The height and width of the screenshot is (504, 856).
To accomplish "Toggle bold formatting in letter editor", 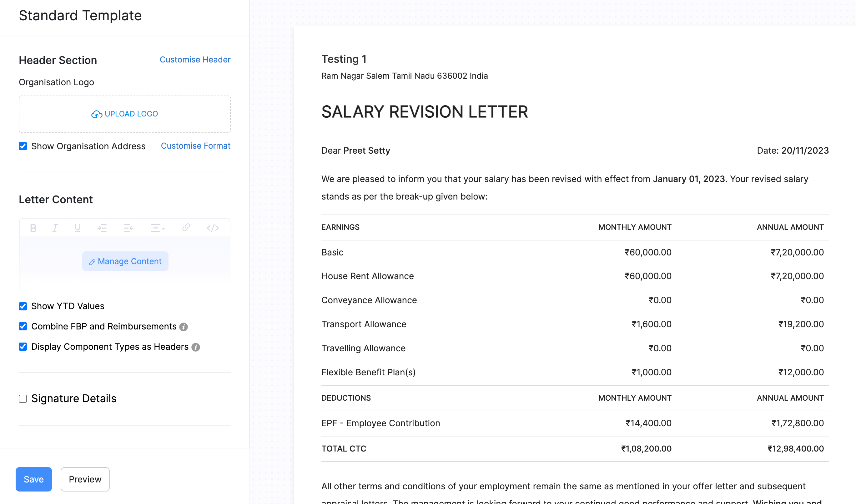I will tap(33, 228).
